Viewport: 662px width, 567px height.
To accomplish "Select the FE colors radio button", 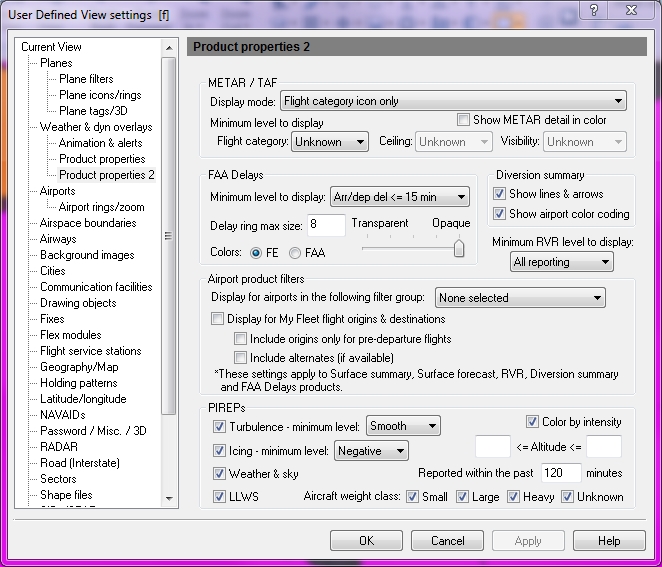I will point(255,253).
